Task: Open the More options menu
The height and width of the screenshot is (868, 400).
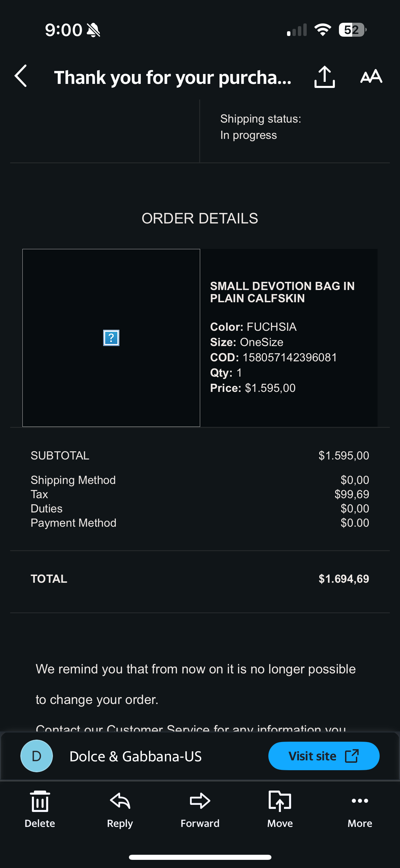Action: pos(360,809)
